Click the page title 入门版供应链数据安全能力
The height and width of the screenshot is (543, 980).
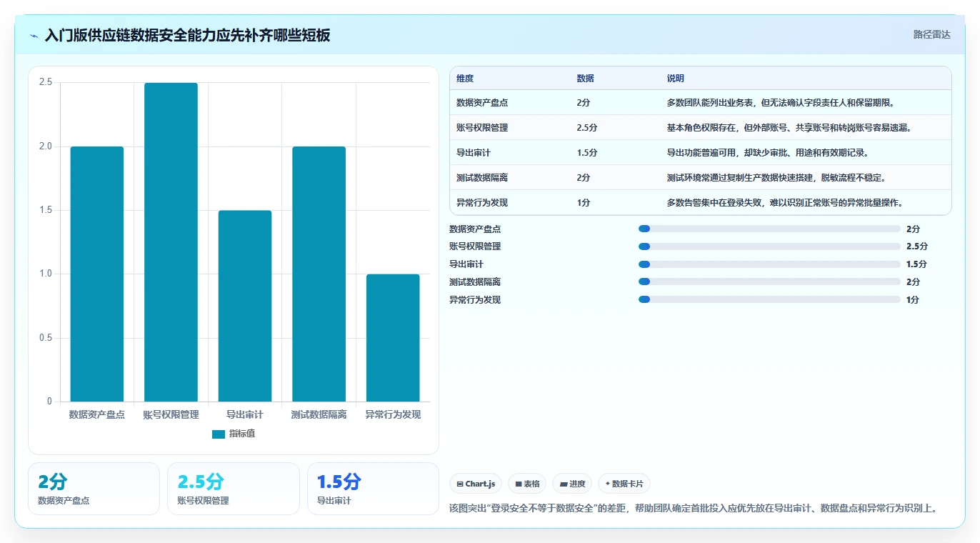(187, 35)
